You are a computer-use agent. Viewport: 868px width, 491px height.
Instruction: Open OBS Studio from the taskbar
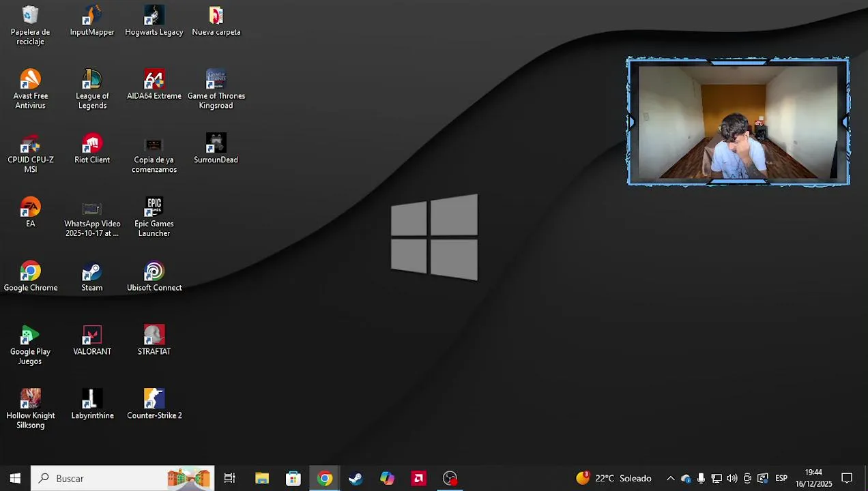pyautogui.click(x=450, y=478)
